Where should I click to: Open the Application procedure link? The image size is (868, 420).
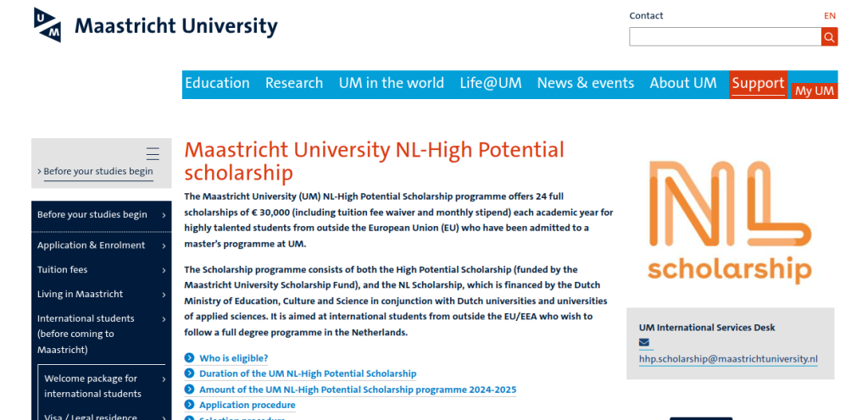click(x=248, y=405)
